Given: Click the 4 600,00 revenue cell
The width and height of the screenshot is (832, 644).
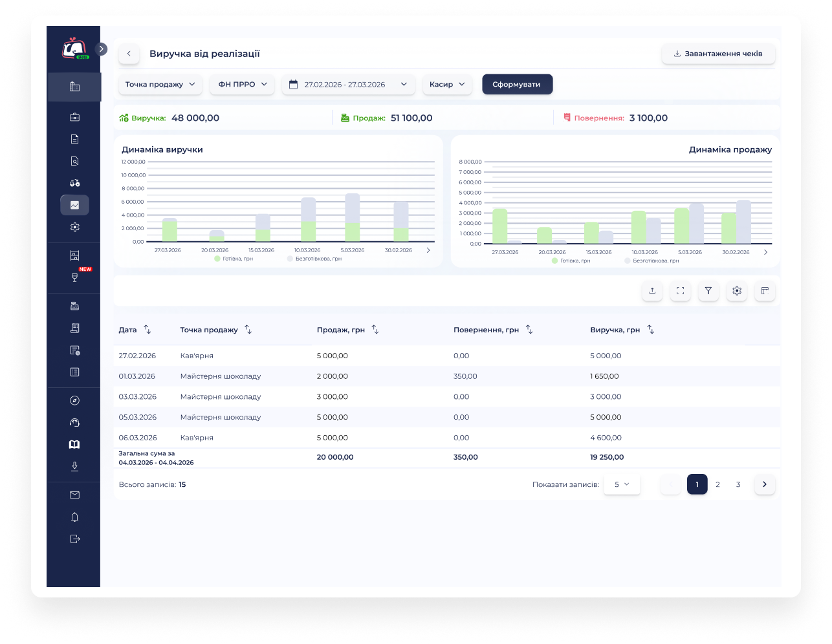Looking at the screenshot, I should (x=606, y=438).
